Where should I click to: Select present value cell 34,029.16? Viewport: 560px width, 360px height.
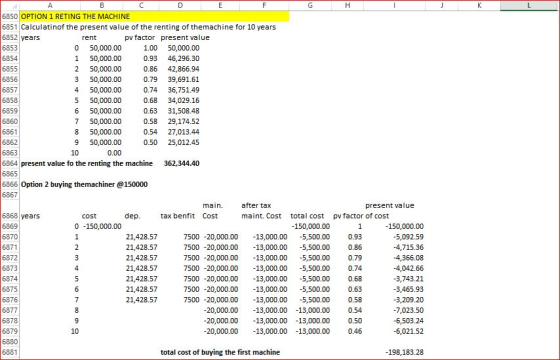pos(183,100)
